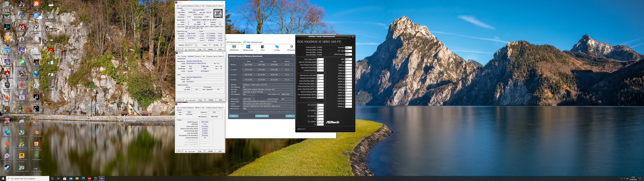Screen dimensions: 644x181
Task: Click Start Benchmark in AIDA64 window
Action: point(262,116)
